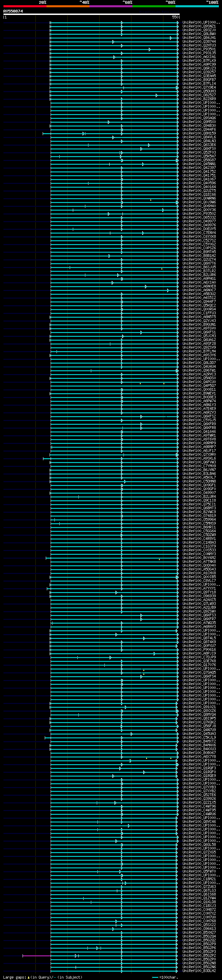Select the query name AV550874
222x980 pixels.
[13, 11]
